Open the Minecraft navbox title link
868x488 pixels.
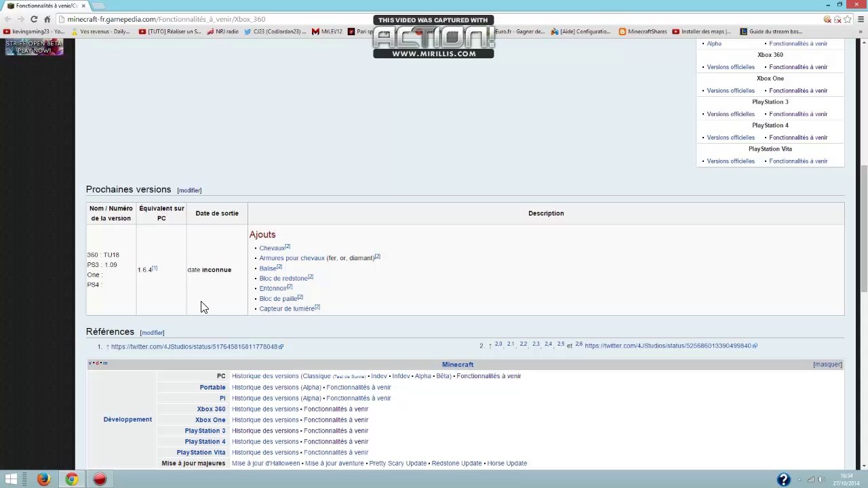coord(458,365)
